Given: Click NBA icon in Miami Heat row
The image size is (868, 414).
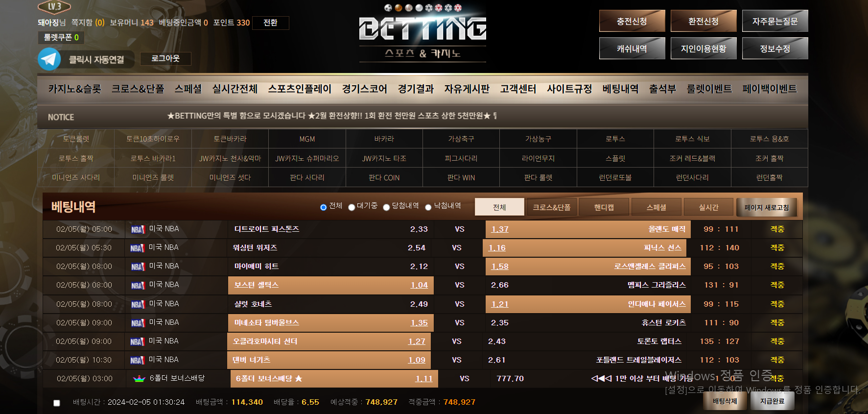Looking at the screenshot, I should click(138, 267).
